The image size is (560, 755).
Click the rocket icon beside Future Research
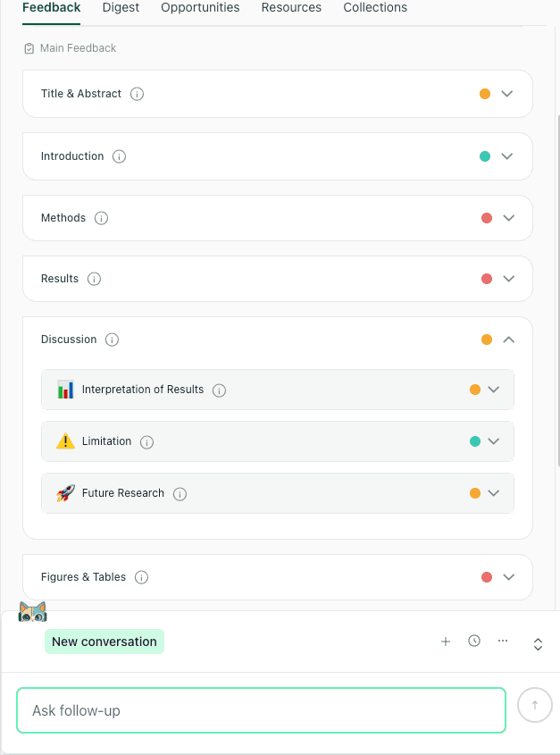click(65, 492)
